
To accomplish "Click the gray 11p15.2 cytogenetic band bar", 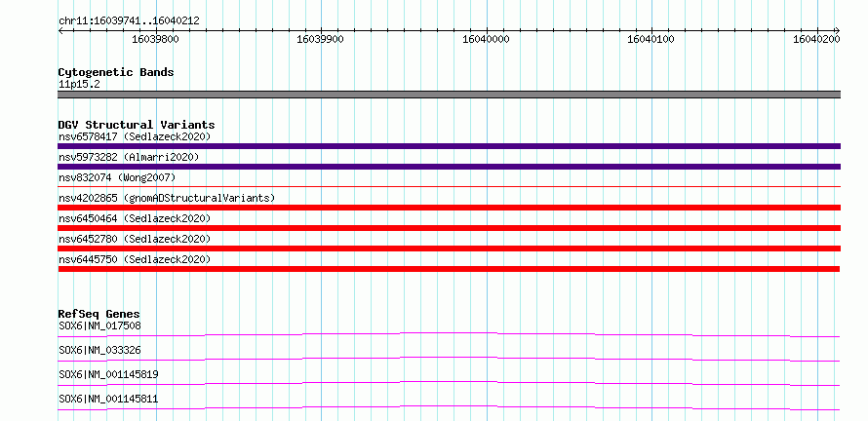I will (449, 95).
